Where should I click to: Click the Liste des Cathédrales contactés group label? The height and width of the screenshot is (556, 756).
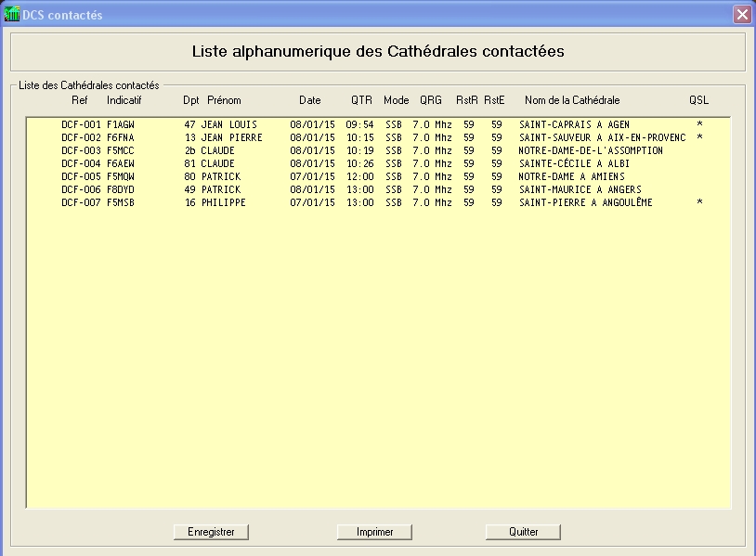[89, 85]
